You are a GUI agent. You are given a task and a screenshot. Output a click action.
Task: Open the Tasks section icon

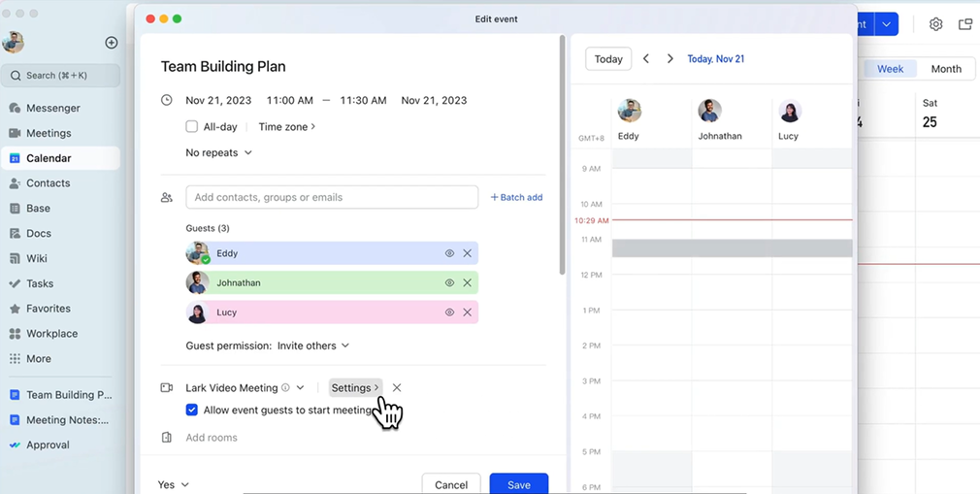[x=15, y=283]
